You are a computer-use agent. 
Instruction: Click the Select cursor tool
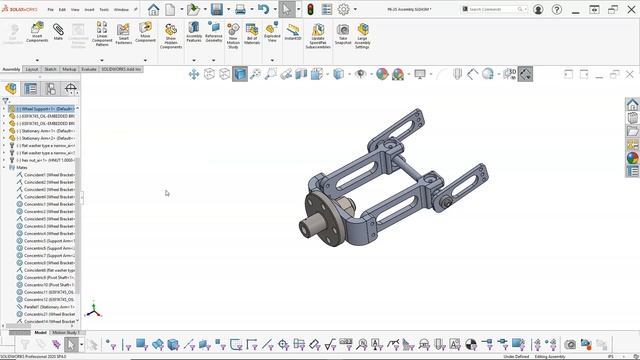point(287,9)
